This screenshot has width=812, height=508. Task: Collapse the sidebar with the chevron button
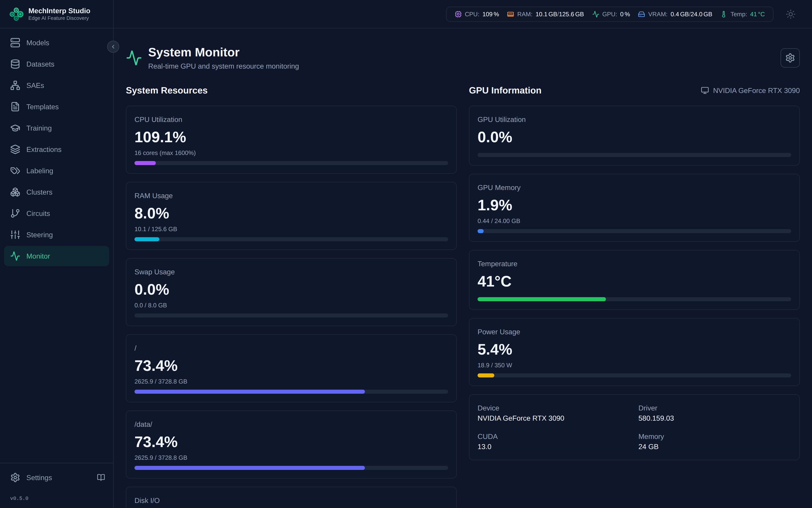click(113, 47)
